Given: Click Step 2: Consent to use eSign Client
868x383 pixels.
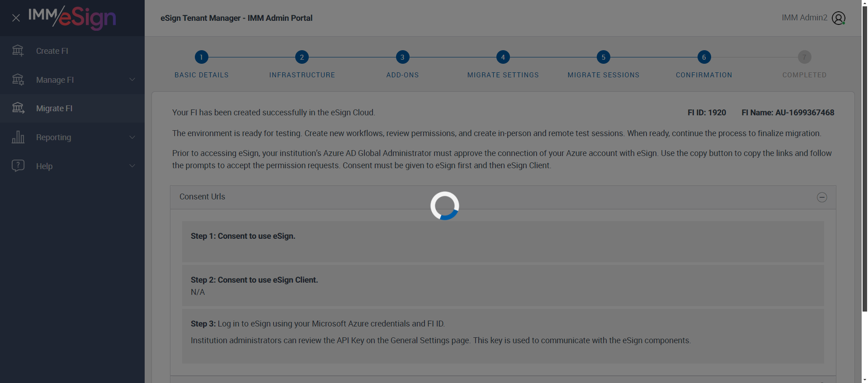Looking at the screenshot, I should [254, 280].
